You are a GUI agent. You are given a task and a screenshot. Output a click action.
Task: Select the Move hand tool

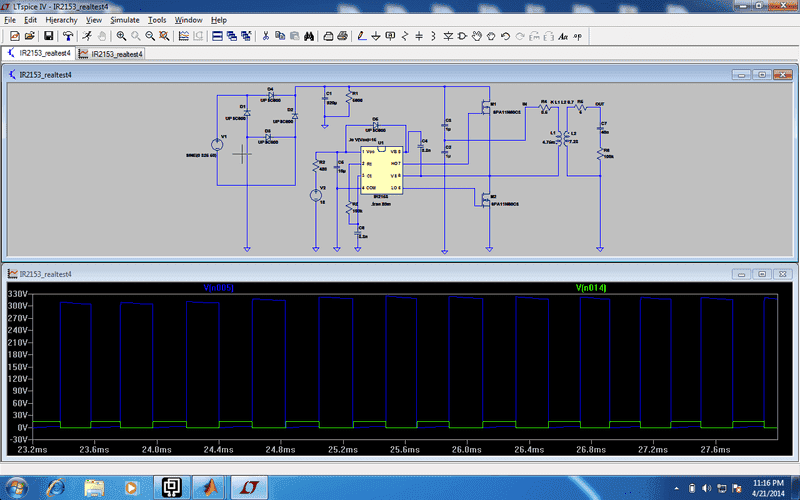coord(477,36)
